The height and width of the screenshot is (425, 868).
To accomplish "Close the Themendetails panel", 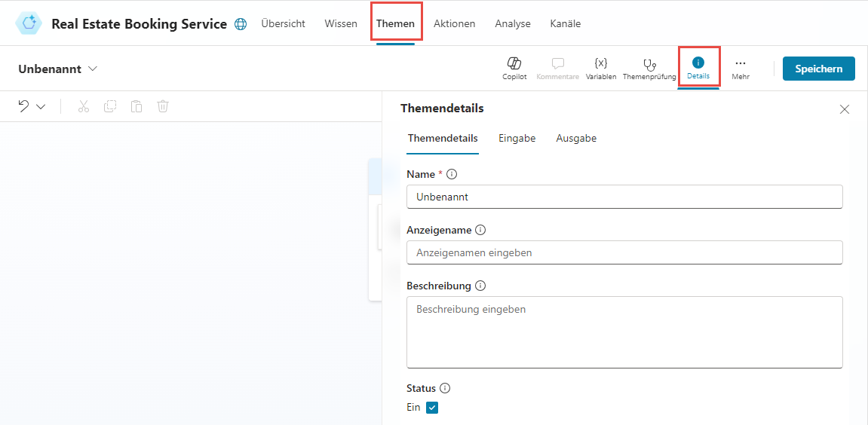I will point(844,109).
